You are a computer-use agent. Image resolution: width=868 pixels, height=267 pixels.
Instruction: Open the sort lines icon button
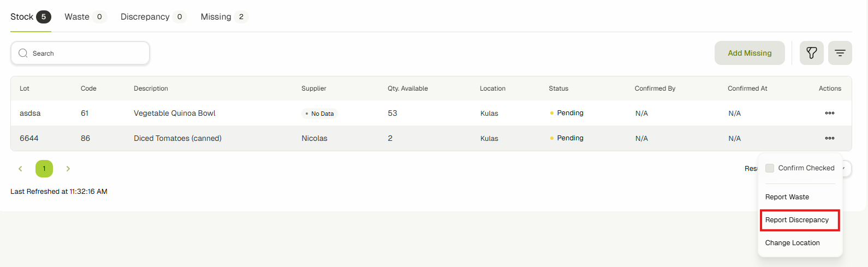pyautogui.click(x=840, y=53)
